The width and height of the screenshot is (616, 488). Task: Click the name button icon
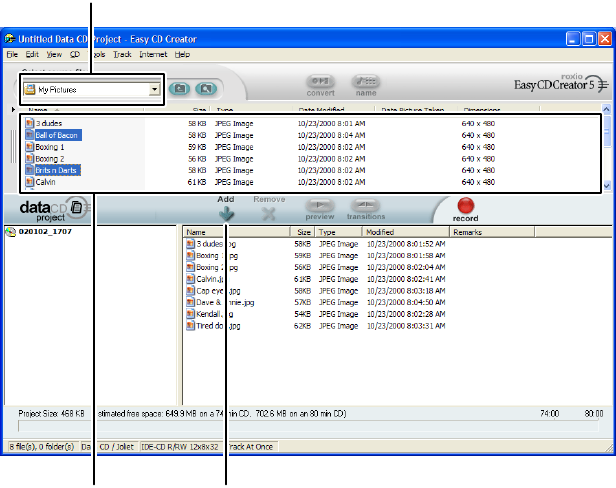[x=366, y=81]
